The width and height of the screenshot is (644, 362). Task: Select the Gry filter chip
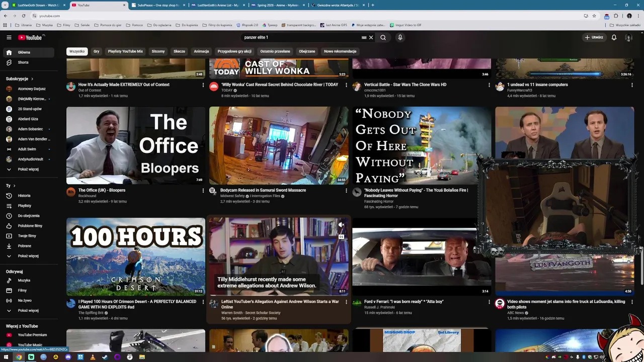coord(96,51)
